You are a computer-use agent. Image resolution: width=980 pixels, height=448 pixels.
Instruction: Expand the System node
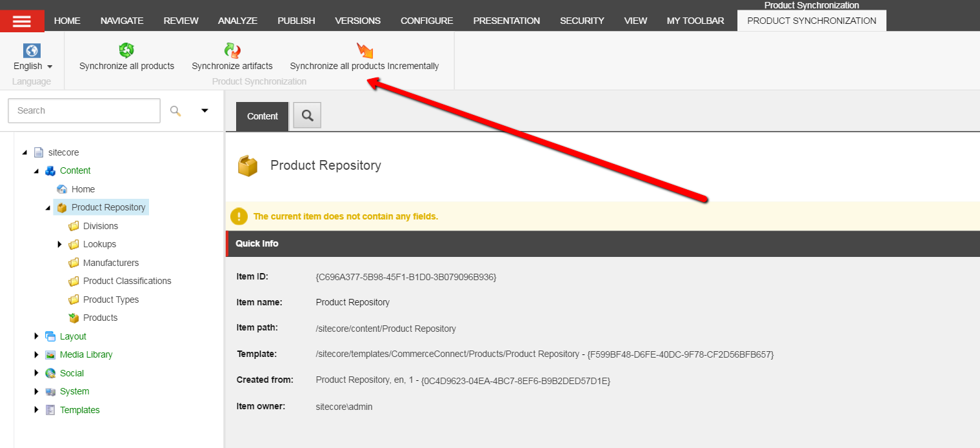tap(36, 391)
